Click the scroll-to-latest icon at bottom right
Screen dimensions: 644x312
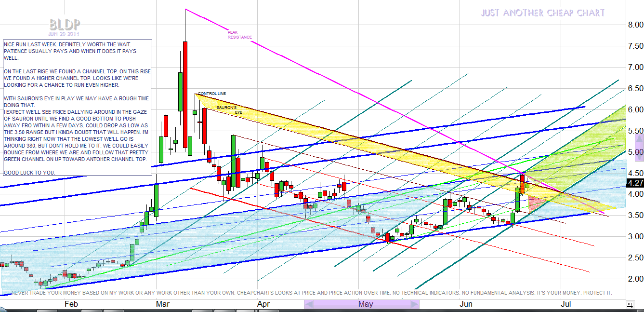[629, 304]
